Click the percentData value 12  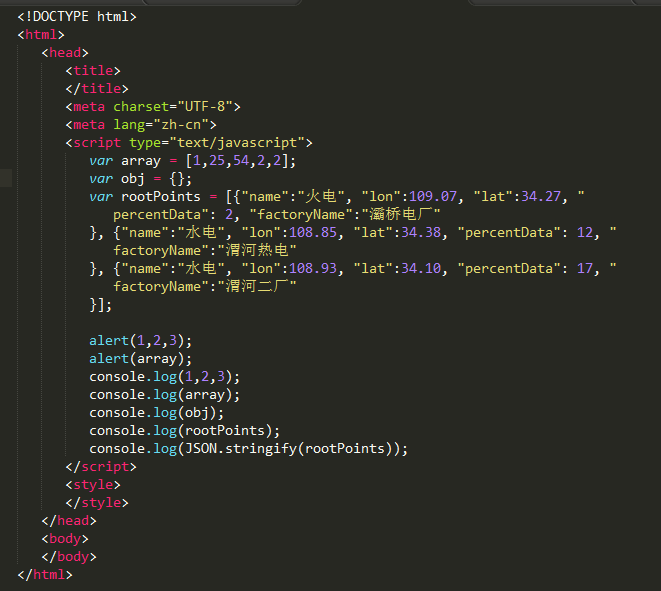pos(585,233)
